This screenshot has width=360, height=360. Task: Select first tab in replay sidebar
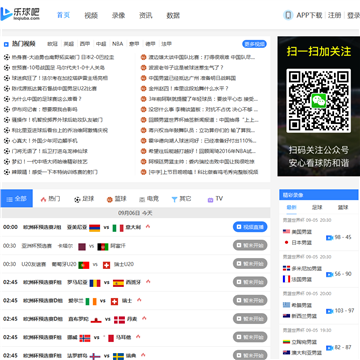tap(291, 207)
